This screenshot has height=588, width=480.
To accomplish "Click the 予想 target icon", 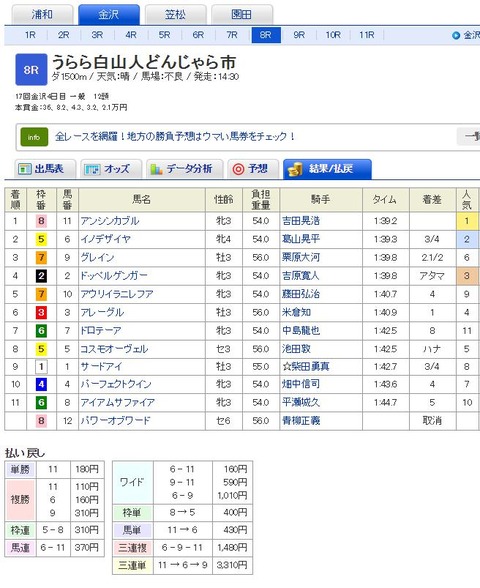I will [238, 170].
